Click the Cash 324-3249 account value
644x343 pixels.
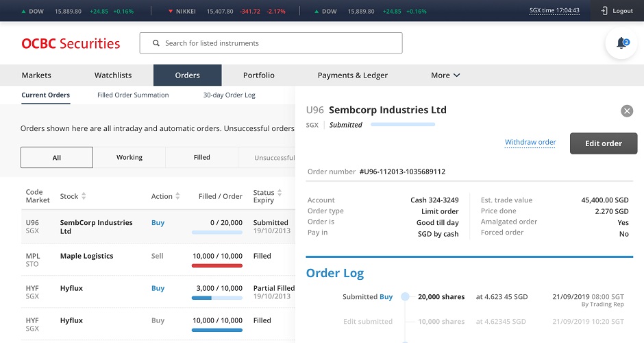434,200
